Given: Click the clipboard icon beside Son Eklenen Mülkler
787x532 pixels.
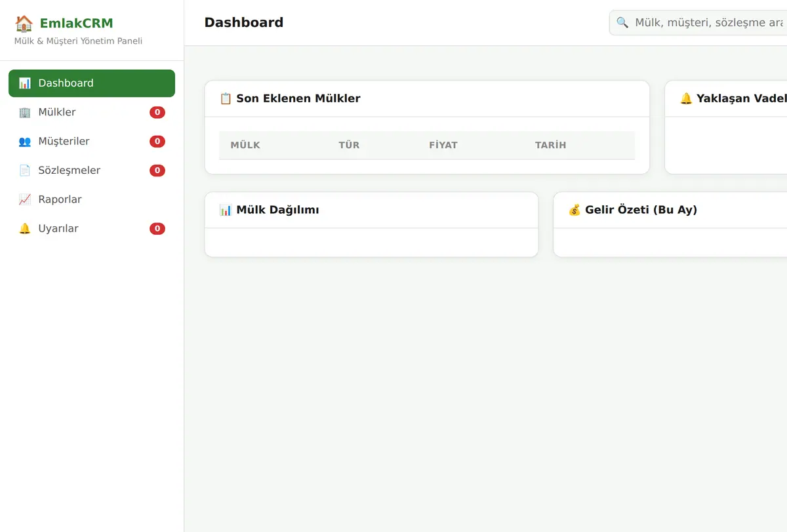Looking at the screenshot, I should [x=226, y=98].
